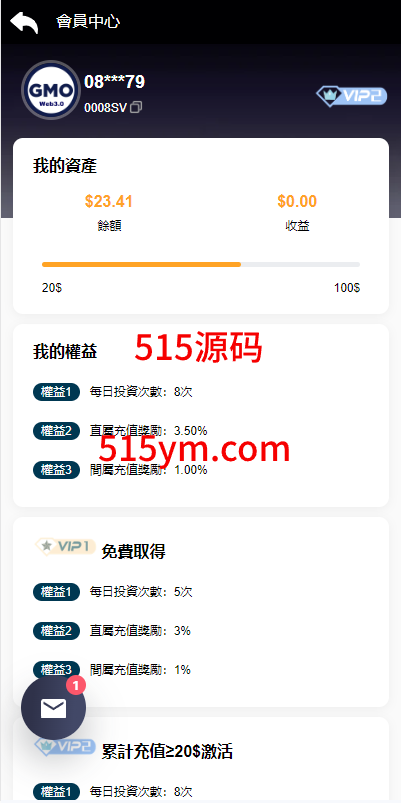This screenshot has height=803, width=401.
Task: Select 權益1 tag under 我的權益
Action: click(56, 392)
